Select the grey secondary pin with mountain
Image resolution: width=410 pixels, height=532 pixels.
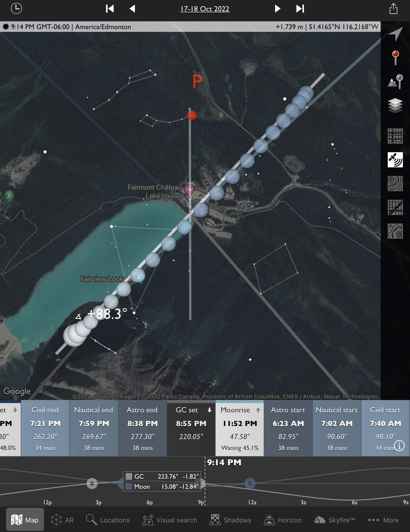[x=395, y=82]
